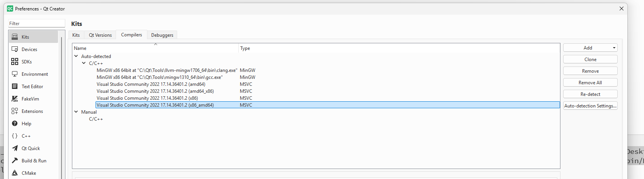This screenshot has width=644, height=179.
Task: Open Build & Run hammer icon
Action: [x=15, y=160]
